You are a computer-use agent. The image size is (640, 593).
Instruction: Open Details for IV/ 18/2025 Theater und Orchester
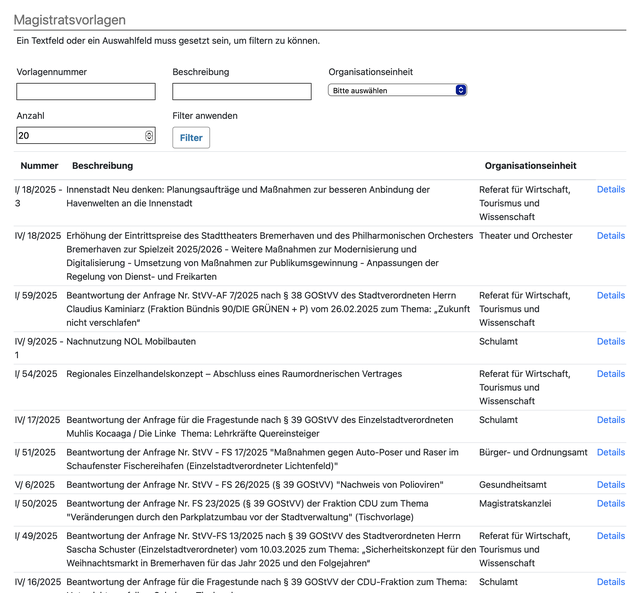click(x=611, y=235)
